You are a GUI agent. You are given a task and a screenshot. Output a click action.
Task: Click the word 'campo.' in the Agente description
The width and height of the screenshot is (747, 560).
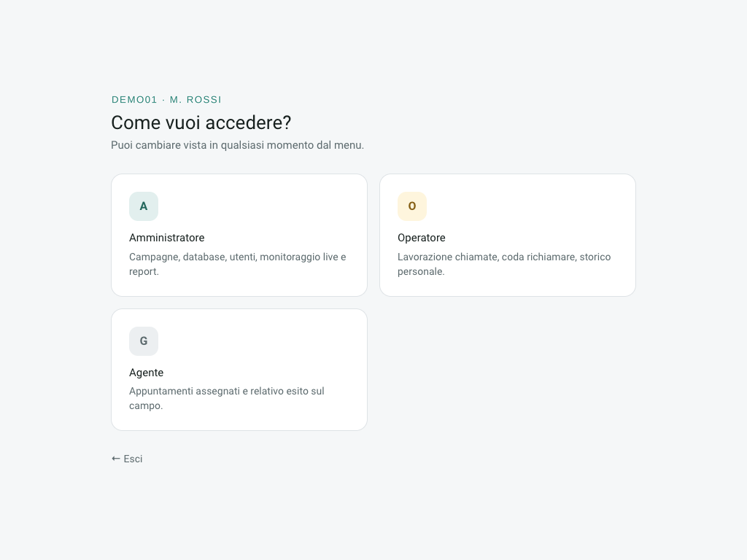pyautogui.click(x=146, y=405)
